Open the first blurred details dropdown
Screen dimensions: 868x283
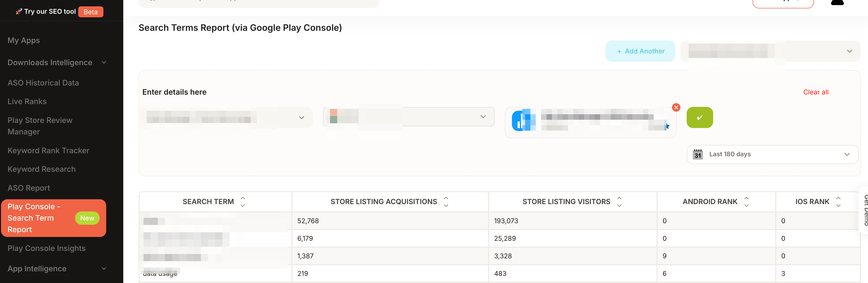click(x=226, y=117)
